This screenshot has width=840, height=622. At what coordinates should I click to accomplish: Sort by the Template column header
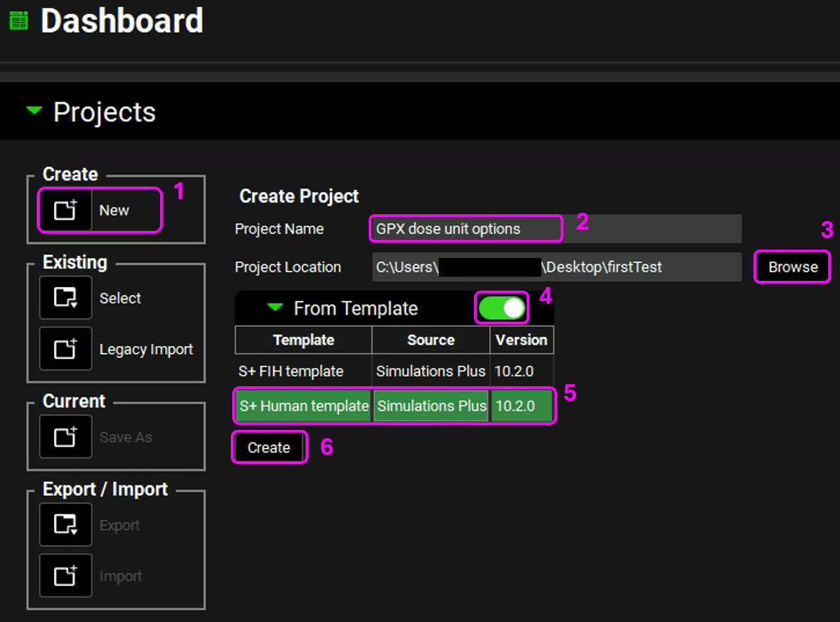point(303,340)
